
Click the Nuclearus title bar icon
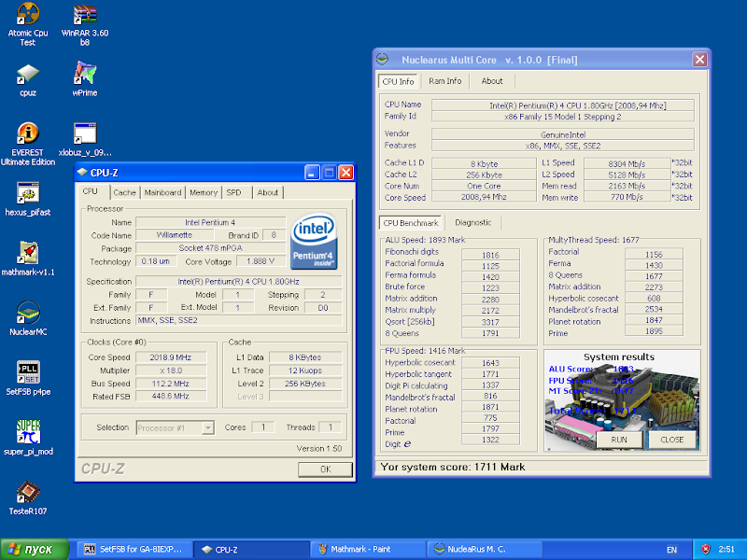pos(383,60)
